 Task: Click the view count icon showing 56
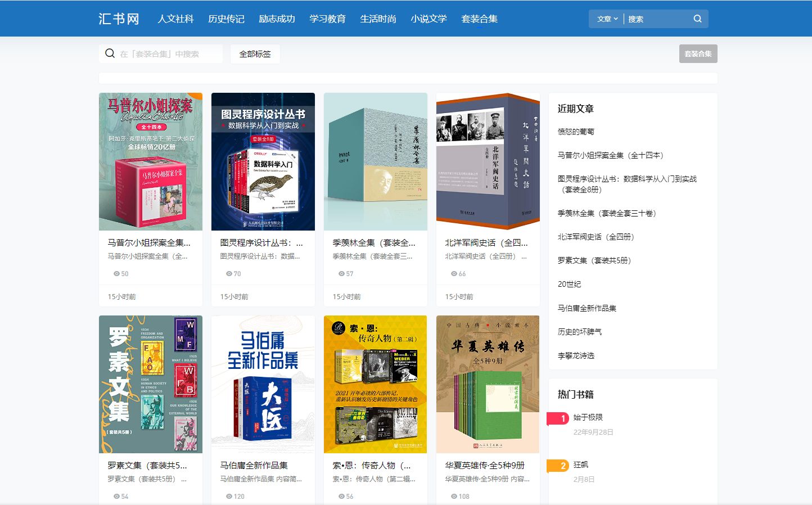341,497
